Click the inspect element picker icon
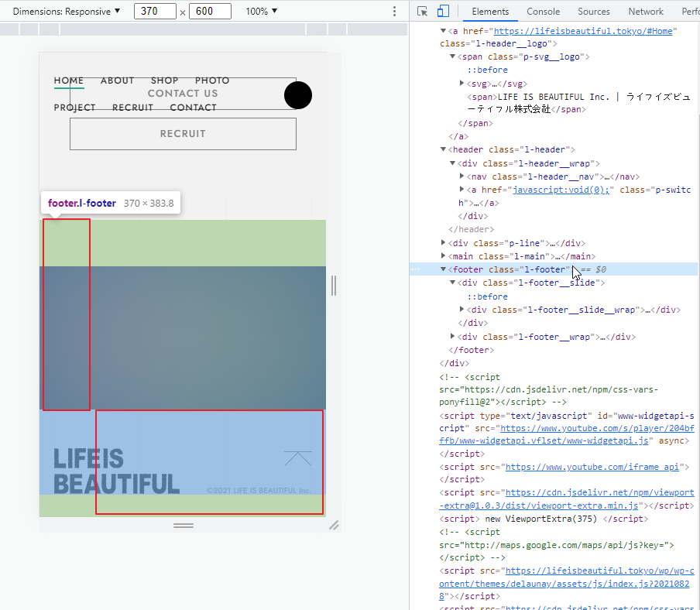 [x=422, y=11]
